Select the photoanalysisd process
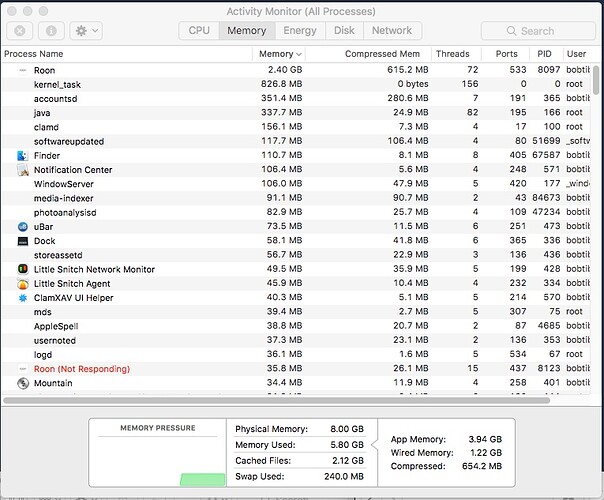The width and height of the screenshot is (604, 500). [296, 213]
